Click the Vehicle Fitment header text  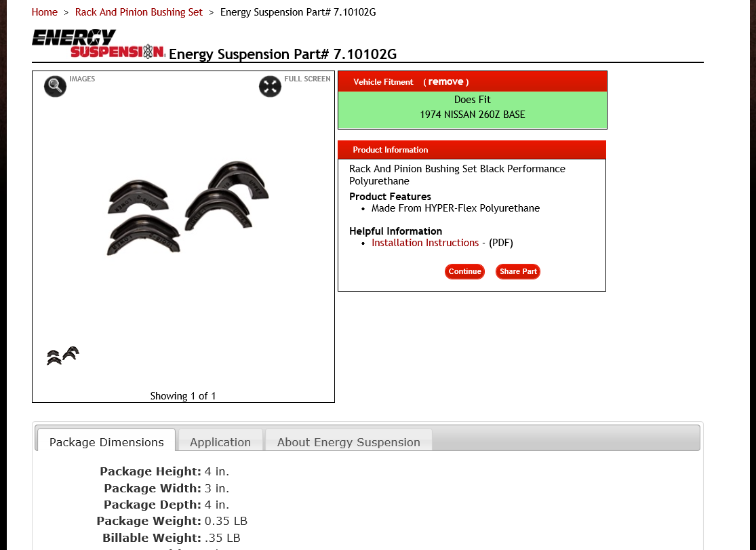(x=383, y=82)
